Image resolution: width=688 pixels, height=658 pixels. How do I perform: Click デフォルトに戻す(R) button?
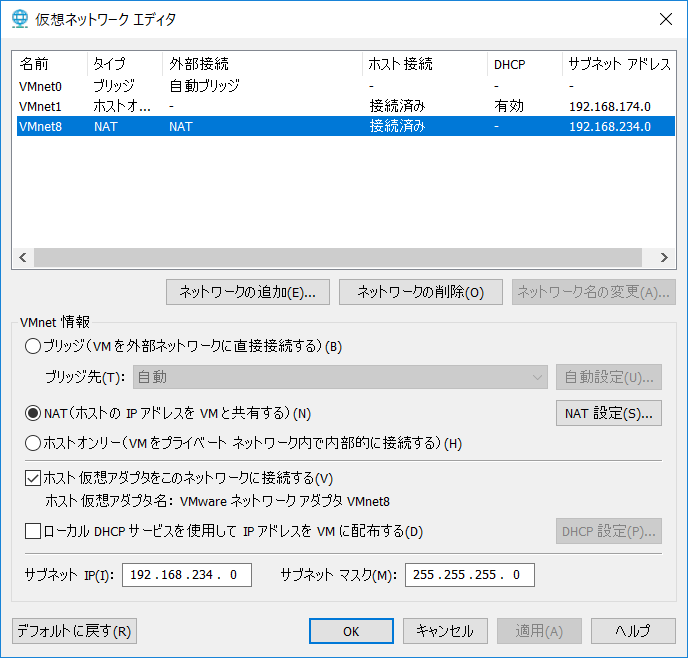click(x=75, y=631)
